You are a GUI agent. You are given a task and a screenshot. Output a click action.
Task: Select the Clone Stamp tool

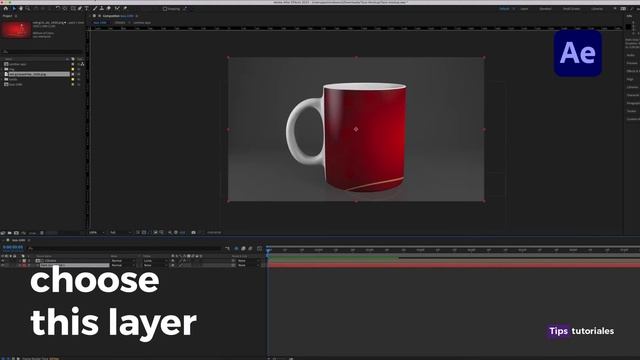(x=102, y=8)
